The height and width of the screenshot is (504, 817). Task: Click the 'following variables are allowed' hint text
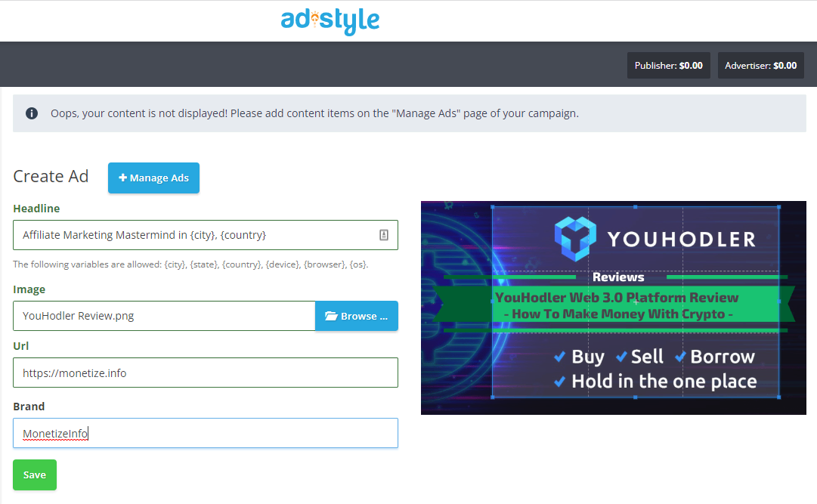click(190, 264)
